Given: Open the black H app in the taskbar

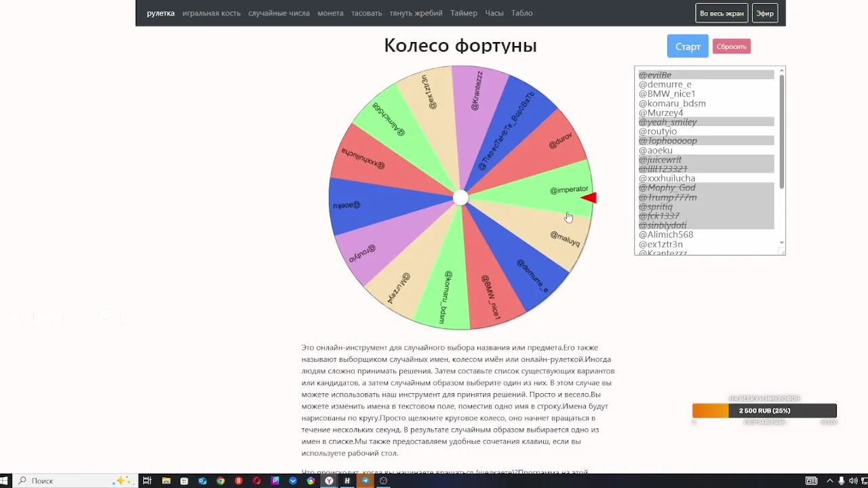Looking at the screenshot, I should tap(347, 481).
